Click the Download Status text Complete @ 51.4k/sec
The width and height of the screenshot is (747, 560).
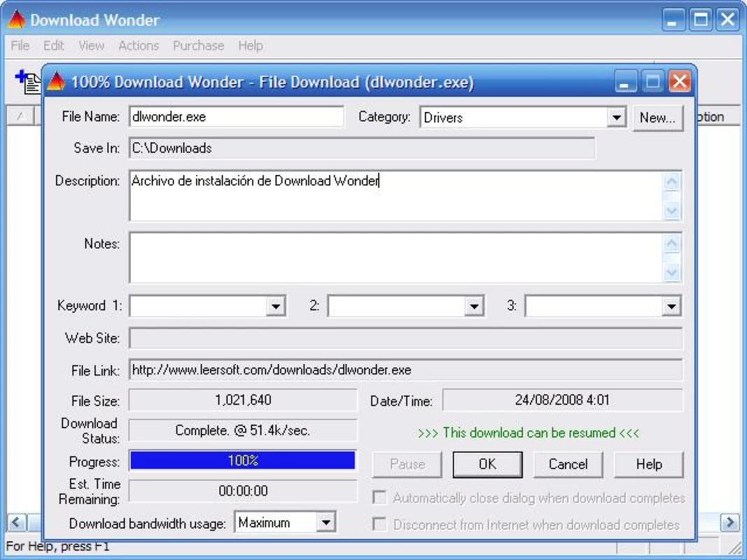coord(243,430)
